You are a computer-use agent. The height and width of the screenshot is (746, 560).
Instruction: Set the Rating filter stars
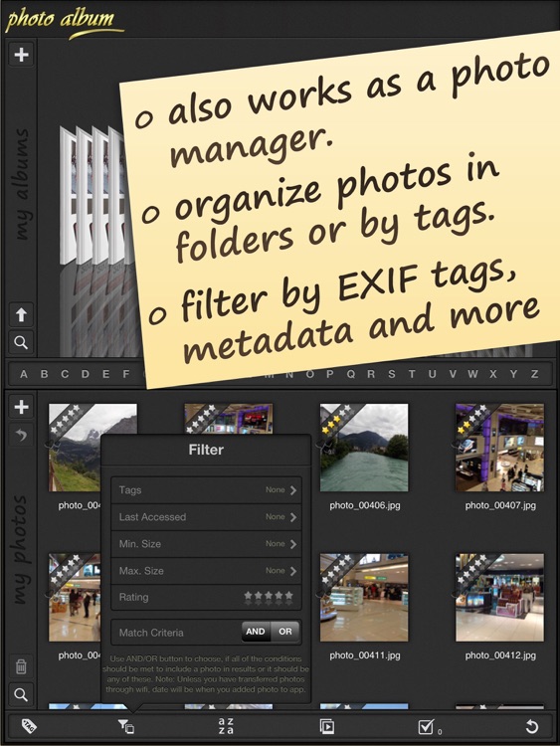click(269, 598)
